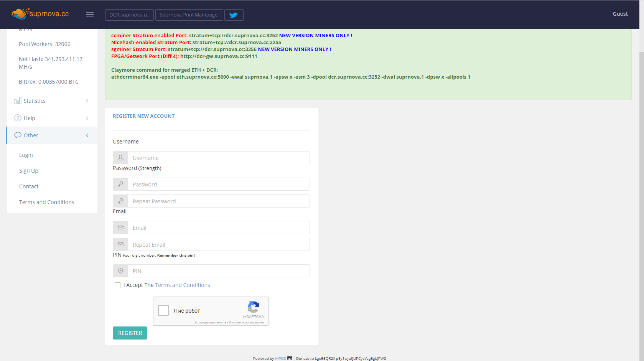Click the suprnova.cc logo
The height and width of the screenshot is (361, 644).
[40, 14]
